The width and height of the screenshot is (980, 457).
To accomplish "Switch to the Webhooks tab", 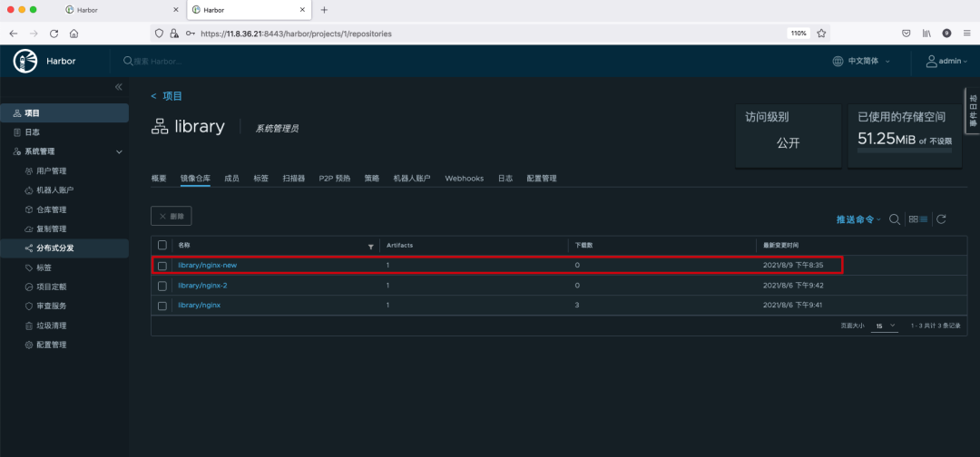I will point(465,179).
